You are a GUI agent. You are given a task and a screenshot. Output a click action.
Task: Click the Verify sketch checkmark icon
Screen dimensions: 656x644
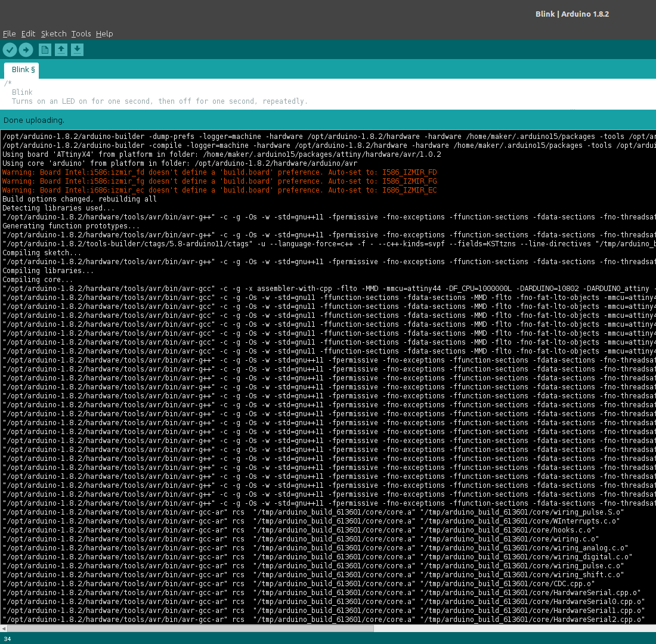click(x=10, y=50)
